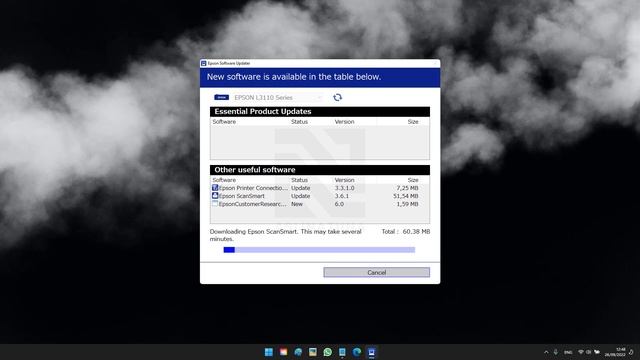Click Size column header under Other useful software

point(413,180)
